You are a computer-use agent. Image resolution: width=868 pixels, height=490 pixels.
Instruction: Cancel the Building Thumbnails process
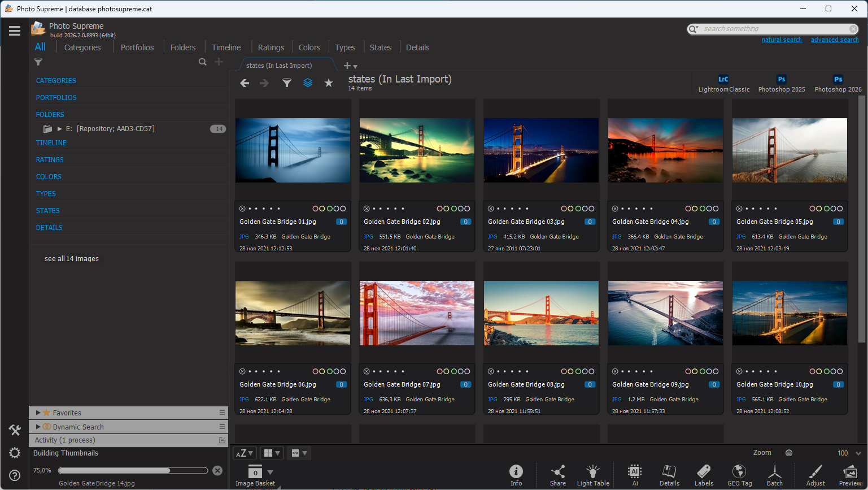tap(217, 470)
